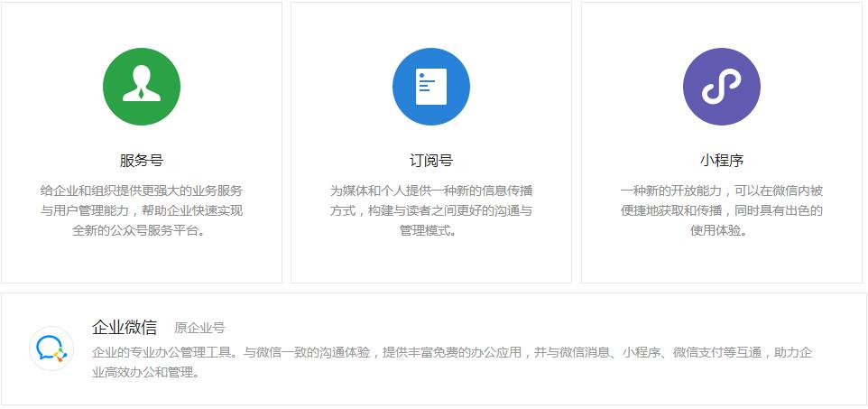Click the green 服务号 person icon

(x=142, y=87)
